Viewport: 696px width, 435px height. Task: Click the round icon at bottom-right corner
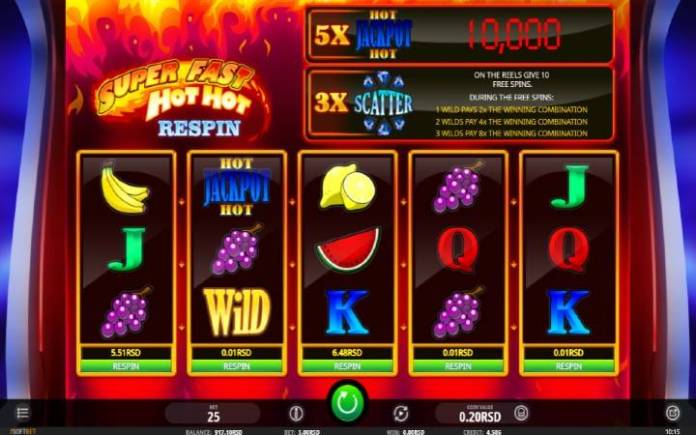click(x=673, y=413)
